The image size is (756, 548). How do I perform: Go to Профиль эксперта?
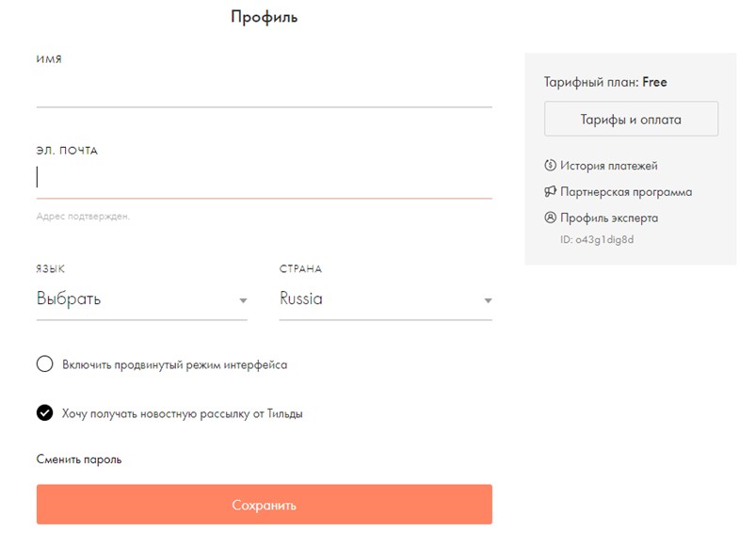click(609, 218)
